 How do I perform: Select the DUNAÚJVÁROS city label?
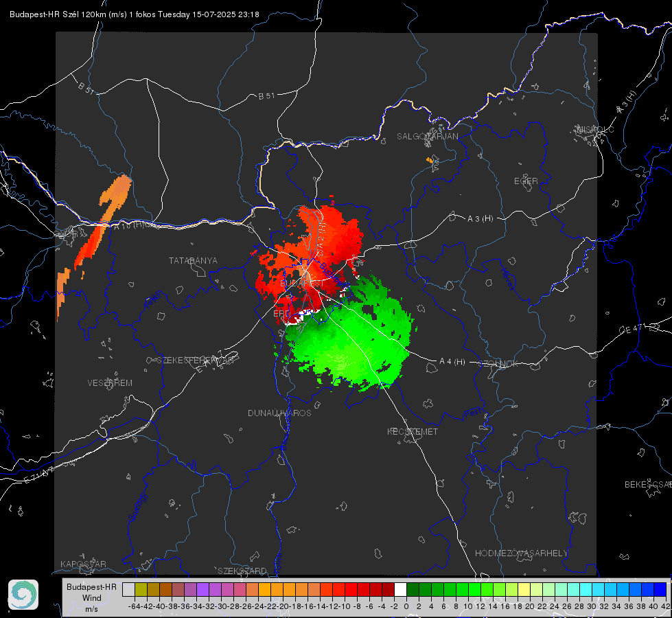point(279,413)
